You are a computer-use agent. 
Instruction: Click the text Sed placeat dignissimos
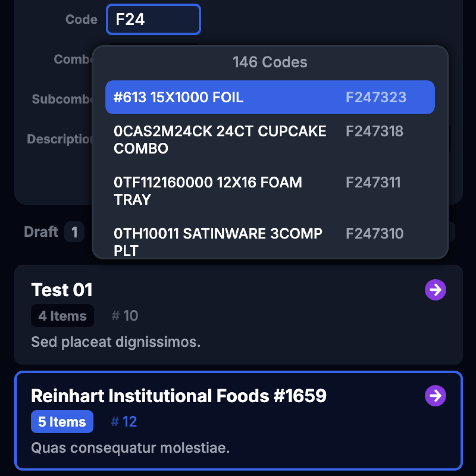tap(116, 342)
